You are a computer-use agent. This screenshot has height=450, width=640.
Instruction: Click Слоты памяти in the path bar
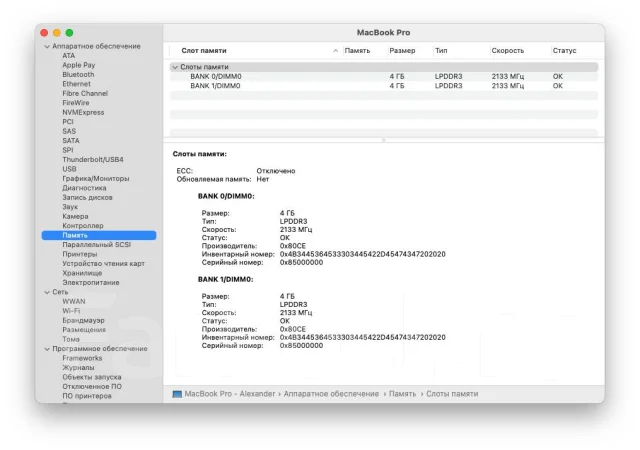coord(452,394)
